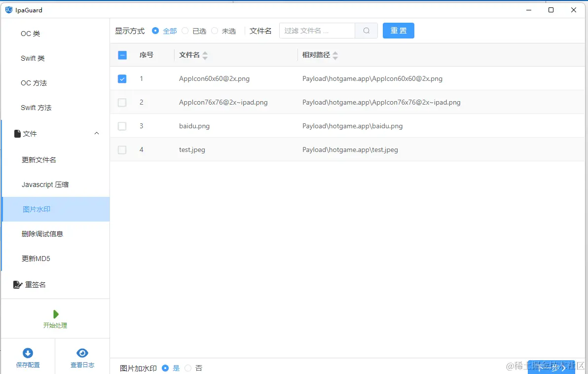Click file name AppIcon76x76@2x~ipad.png

tap(223, 103)
